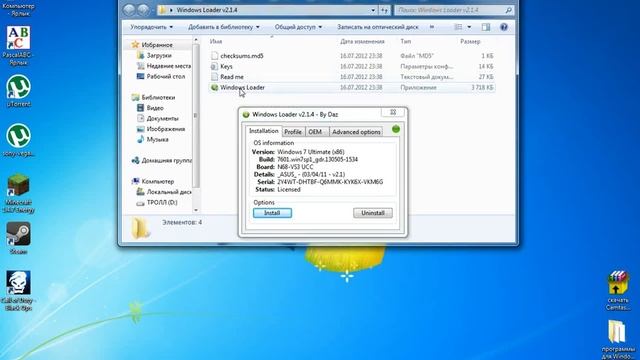The width and height of the screenshot is (640, 360).
Task: Open the second uTorrent torrent file icon
Action: (18, 140)
